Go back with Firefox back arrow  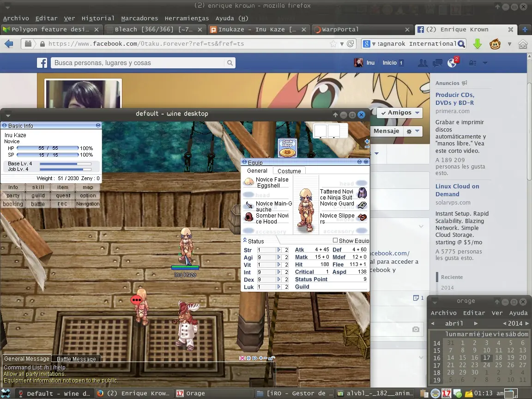click(9, 44)
